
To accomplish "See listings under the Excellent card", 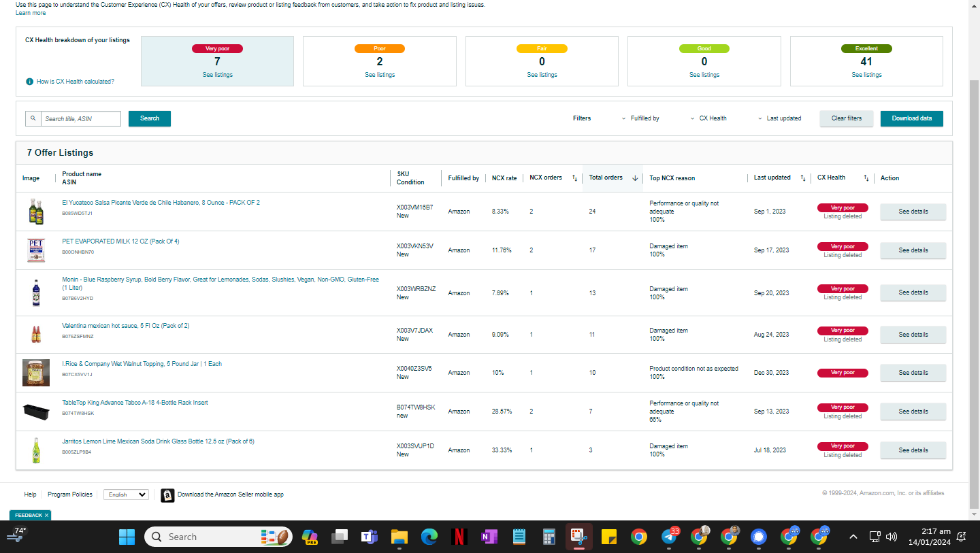I will (x=866, y=75).
